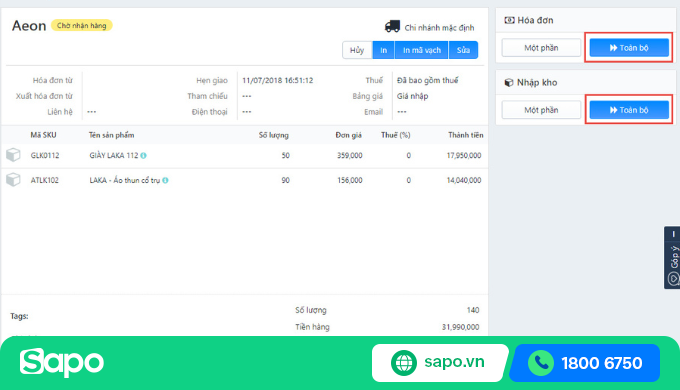This screenshot has width=680, height=390.
Task: Click the Hủy cancel button
Action: (x=357, y=50)
